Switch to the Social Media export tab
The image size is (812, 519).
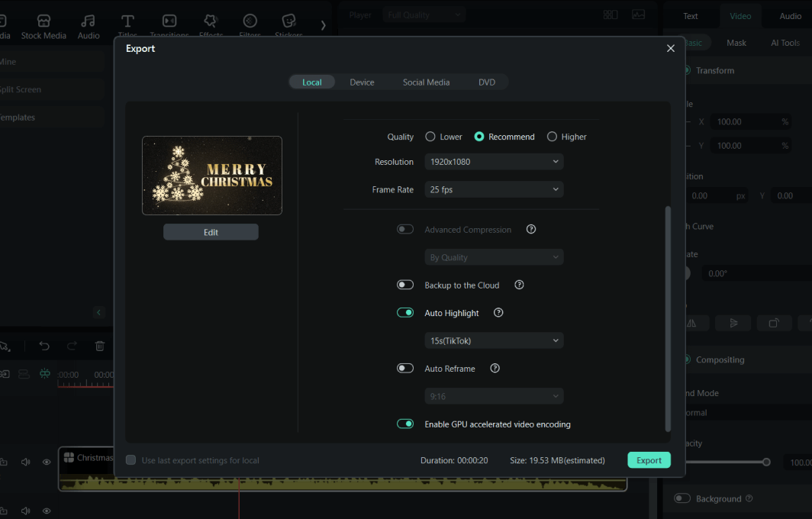click(426, 82)
